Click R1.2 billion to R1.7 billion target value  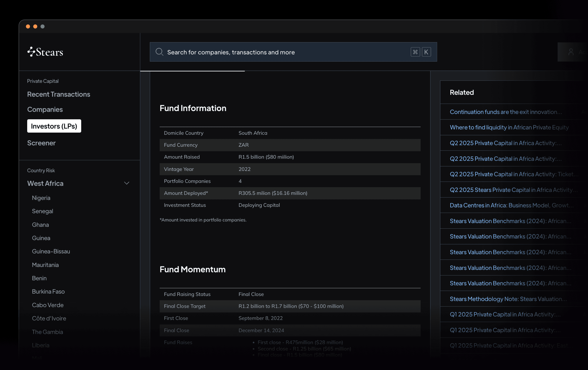pyautogui.click(x=291, y=306)
